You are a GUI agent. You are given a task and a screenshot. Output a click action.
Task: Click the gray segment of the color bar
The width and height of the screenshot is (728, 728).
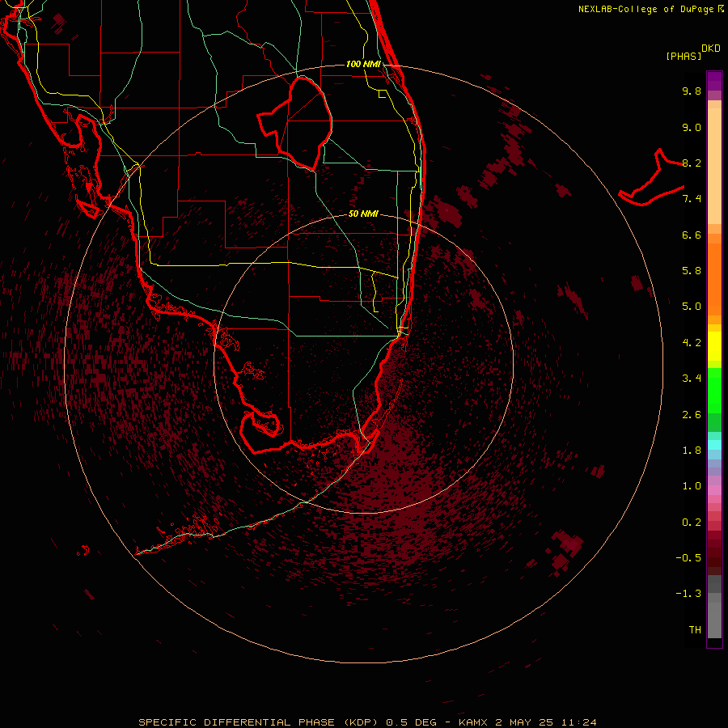tap(714, 607)
